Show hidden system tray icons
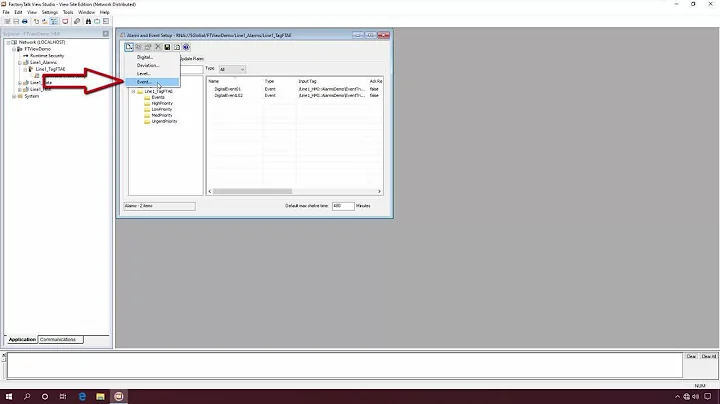 [677, 397]
